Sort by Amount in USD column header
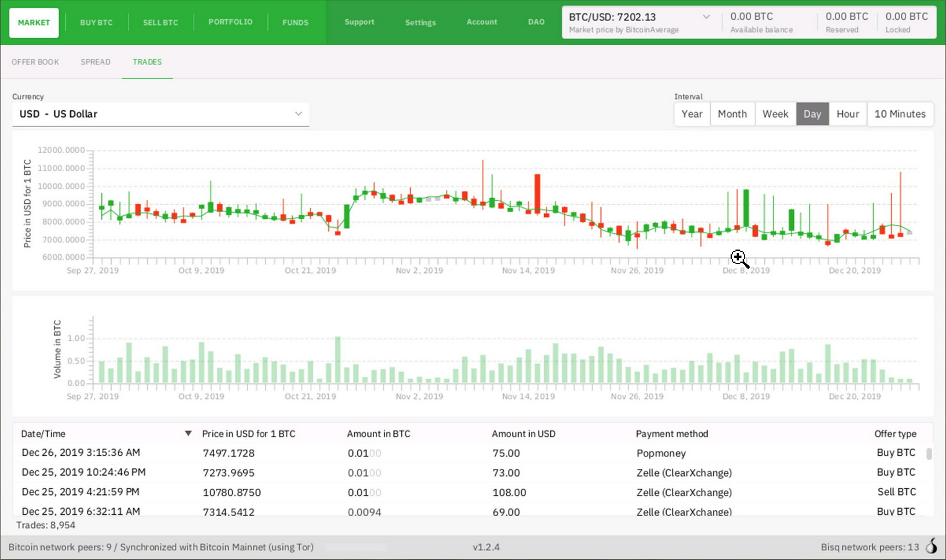Image resolution: width=946 pixels, height=560 pixels. 524,433
